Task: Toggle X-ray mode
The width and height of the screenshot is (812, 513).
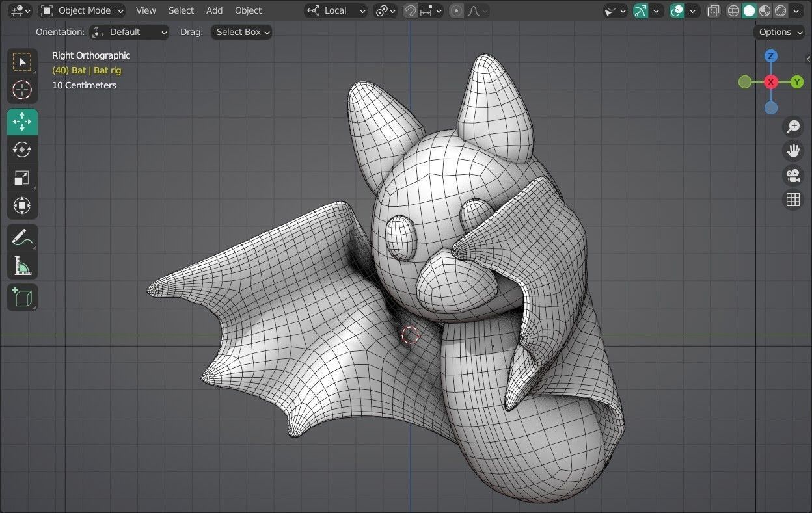Action: pyautogui.click(x=713, y=10)
